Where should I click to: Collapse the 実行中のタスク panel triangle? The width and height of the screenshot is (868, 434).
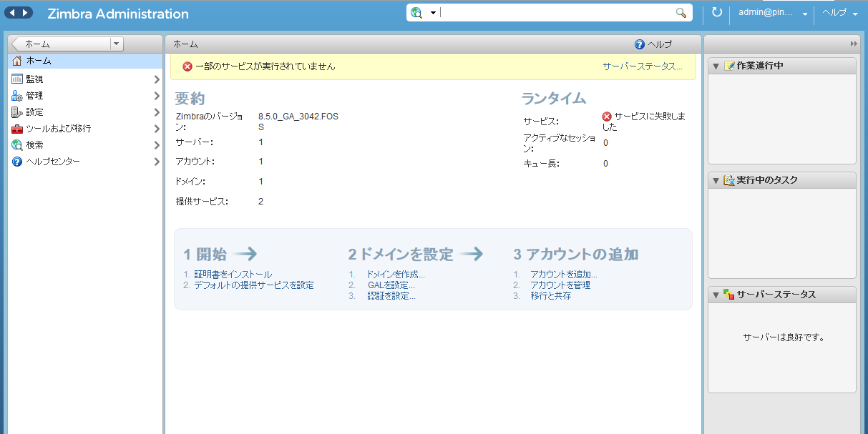(716, 180)
